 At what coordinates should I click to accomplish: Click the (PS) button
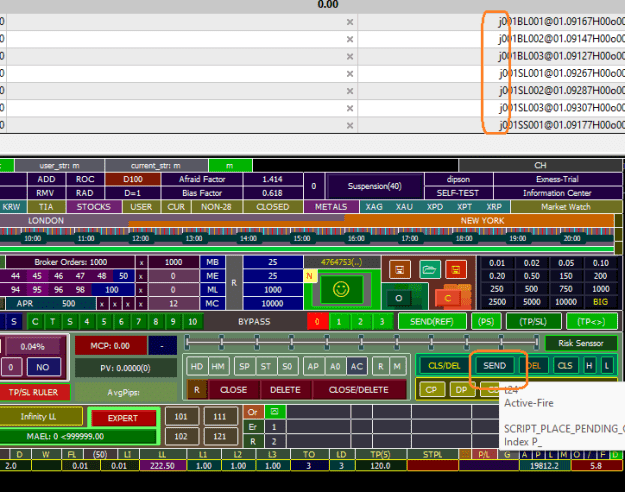[485, 321]
